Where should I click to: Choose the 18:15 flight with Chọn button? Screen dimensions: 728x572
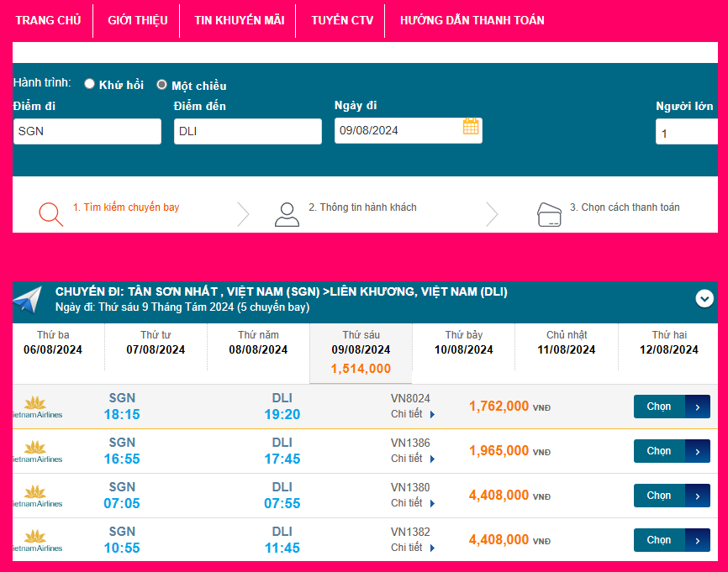[671, 407]
